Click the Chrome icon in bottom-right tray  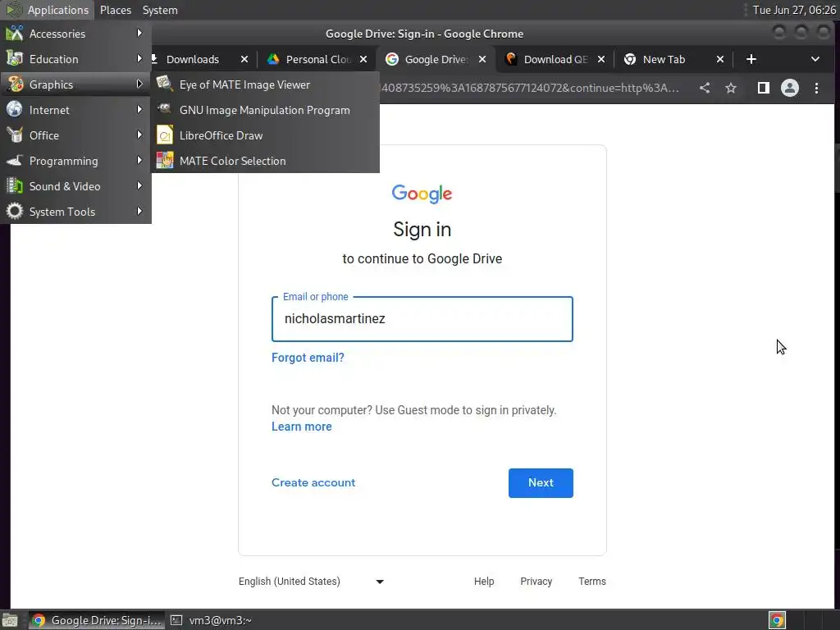[777, 620]
